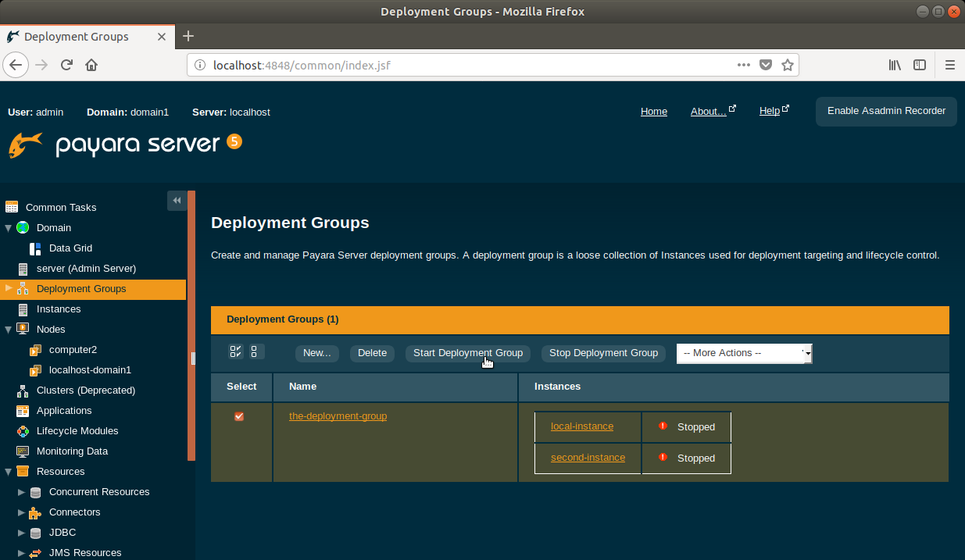The width and height of the screenshot is (965, 560).
Task: Open the local-instance link
Action: (x=582, y=426)
